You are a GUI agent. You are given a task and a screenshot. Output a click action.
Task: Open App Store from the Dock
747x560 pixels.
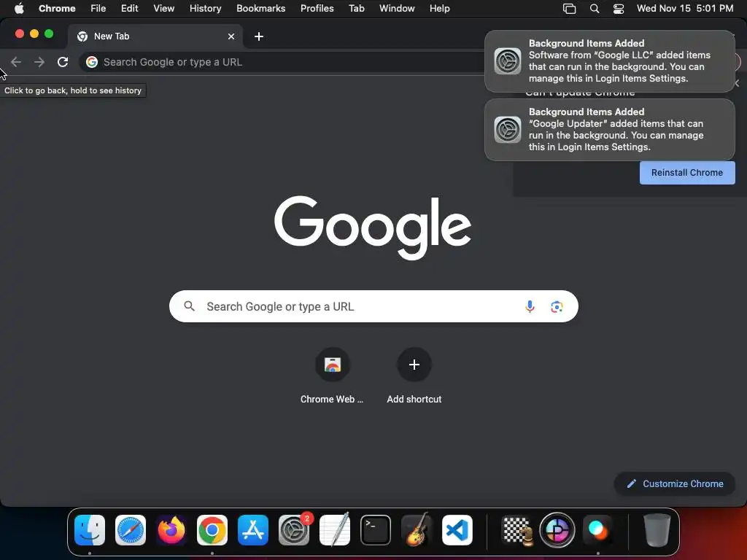click(253, 530)
